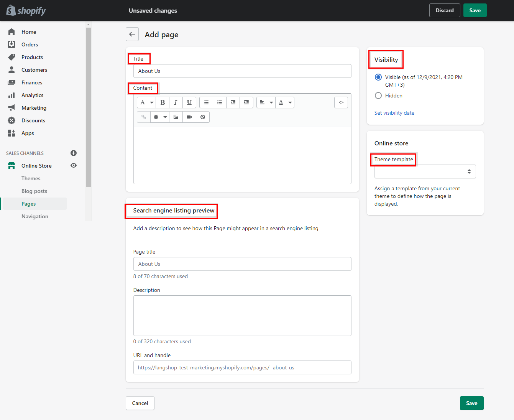The image size is (514, 420).
Task: View online store via eye icon
Action: [x=74, y=165]
